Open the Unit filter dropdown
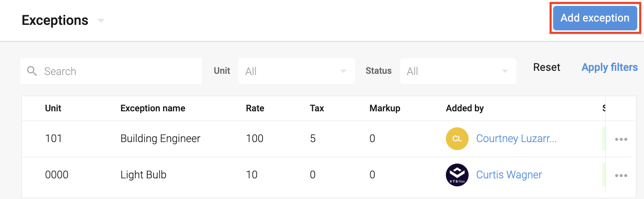Screen dimensions: 644x199 (297, 71)
